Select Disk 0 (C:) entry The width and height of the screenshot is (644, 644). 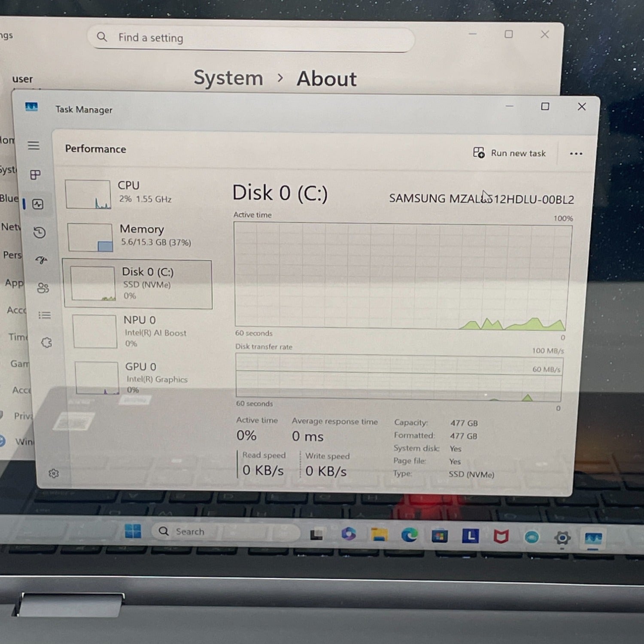tap(137, 284)
